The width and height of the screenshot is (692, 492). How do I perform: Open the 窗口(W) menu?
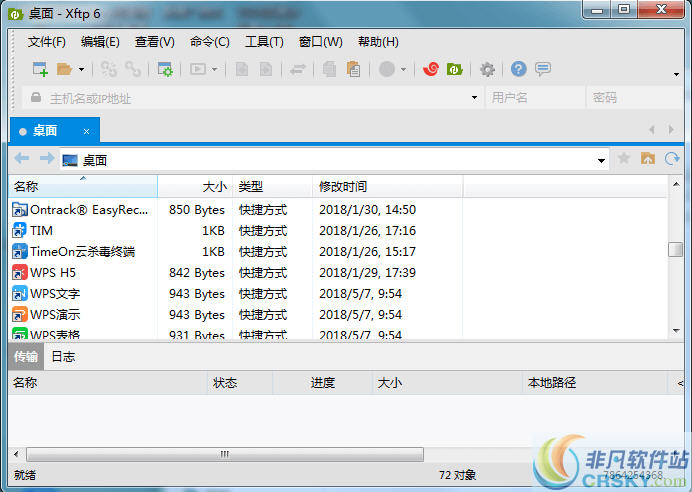pyautogui.click(x=320, y=42)
